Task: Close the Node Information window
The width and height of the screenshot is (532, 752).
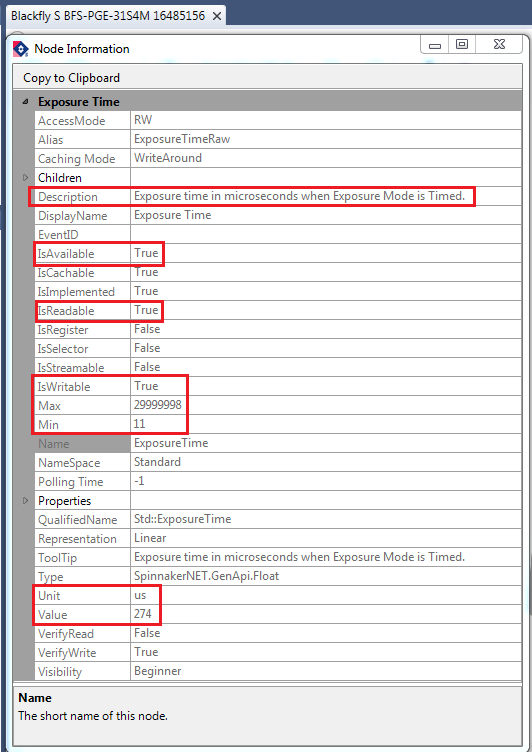Action: (x=499, y=45)
